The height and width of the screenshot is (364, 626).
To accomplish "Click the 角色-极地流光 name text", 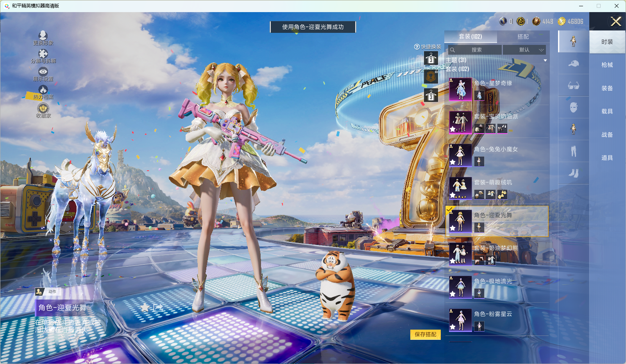I will point(493,281).
